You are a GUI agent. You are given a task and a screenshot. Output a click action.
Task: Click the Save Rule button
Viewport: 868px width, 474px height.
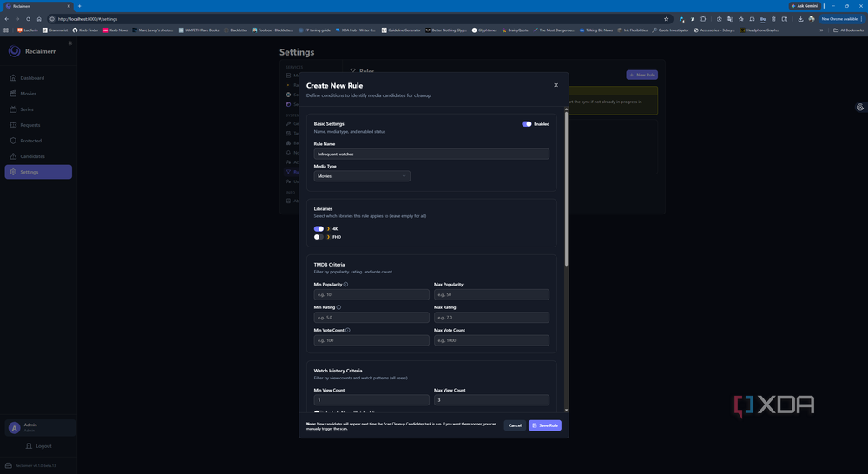[x=545, y=425]
